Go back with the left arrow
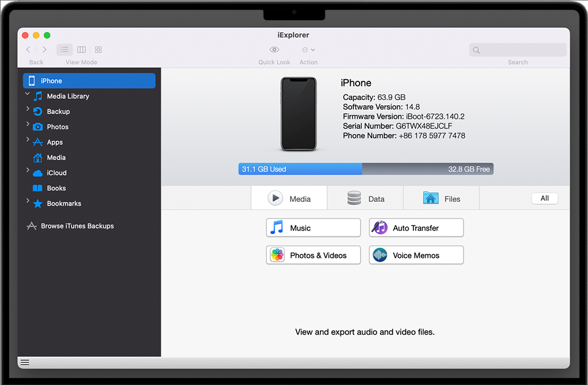This screenshot has width=588, height=385. pyautogui.click(x=28, y=50)
